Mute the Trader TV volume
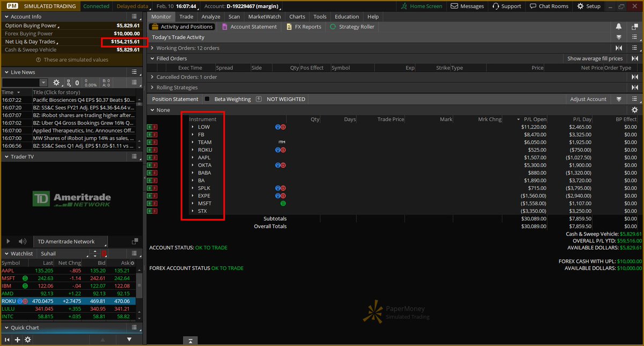The width and height of the screenshot is (644, 346). tap(23, 241)
